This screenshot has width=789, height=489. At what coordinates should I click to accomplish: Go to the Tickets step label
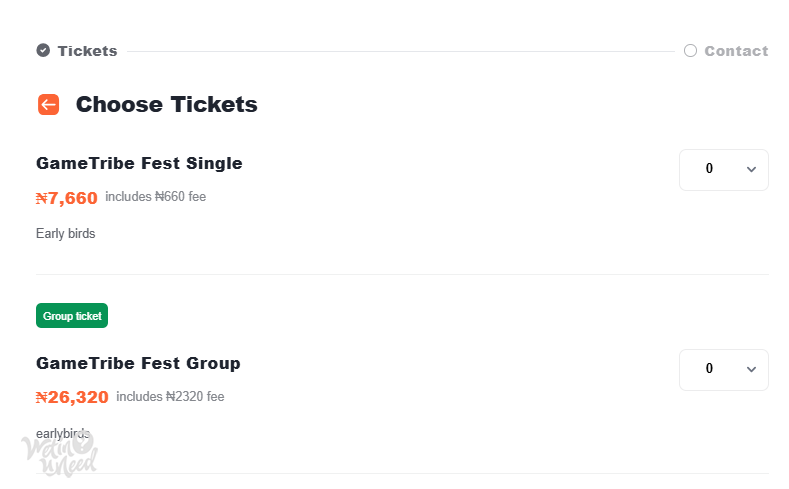pos(88,51)
